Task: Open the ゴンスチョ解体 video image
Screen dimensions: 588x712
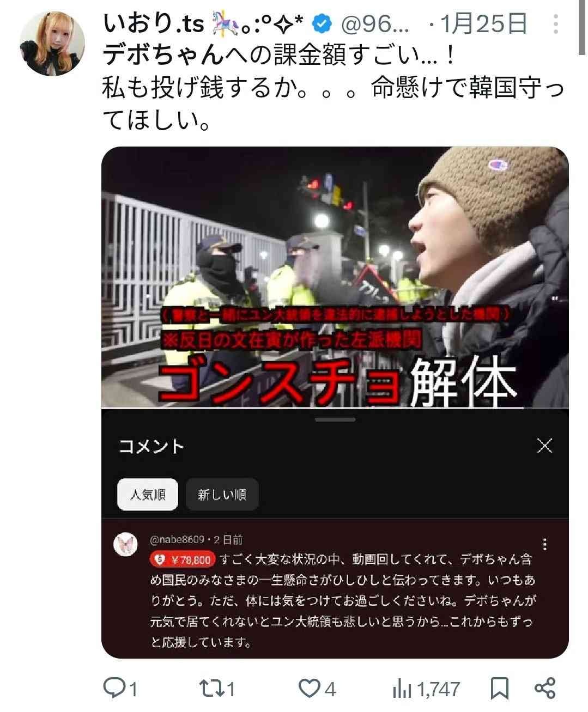Action: pos(335,277)
